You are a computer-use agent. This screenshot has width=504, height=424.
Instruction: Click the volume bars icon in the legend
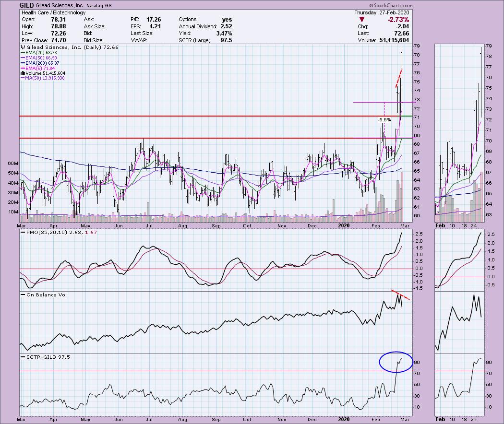point(23,73)
